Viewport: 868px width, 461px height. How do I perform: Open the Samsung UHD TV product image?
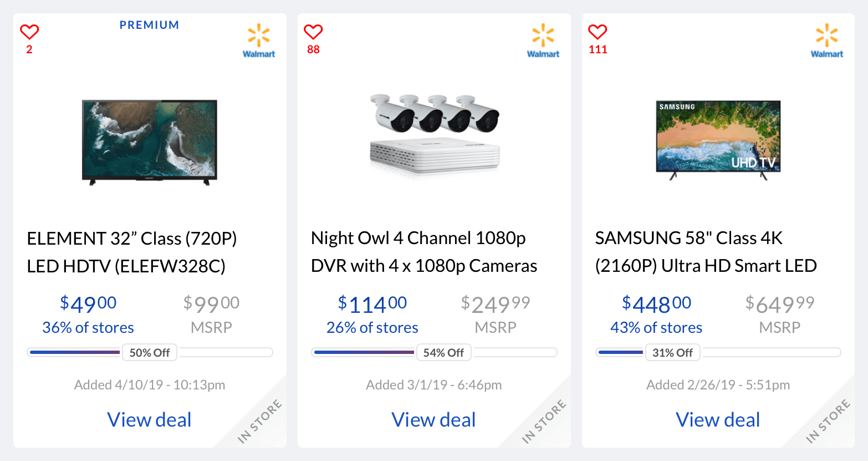point(718,140)
